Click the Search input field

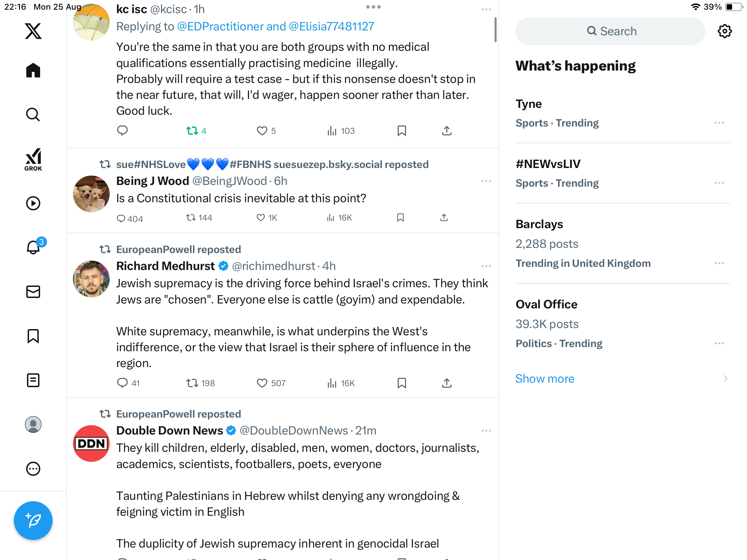610,31
